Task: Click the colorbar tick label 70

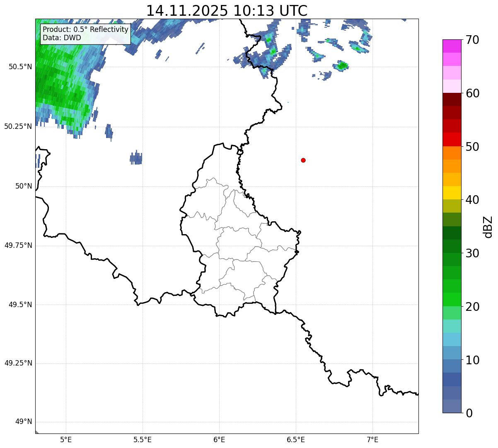Action: [472, 40]
